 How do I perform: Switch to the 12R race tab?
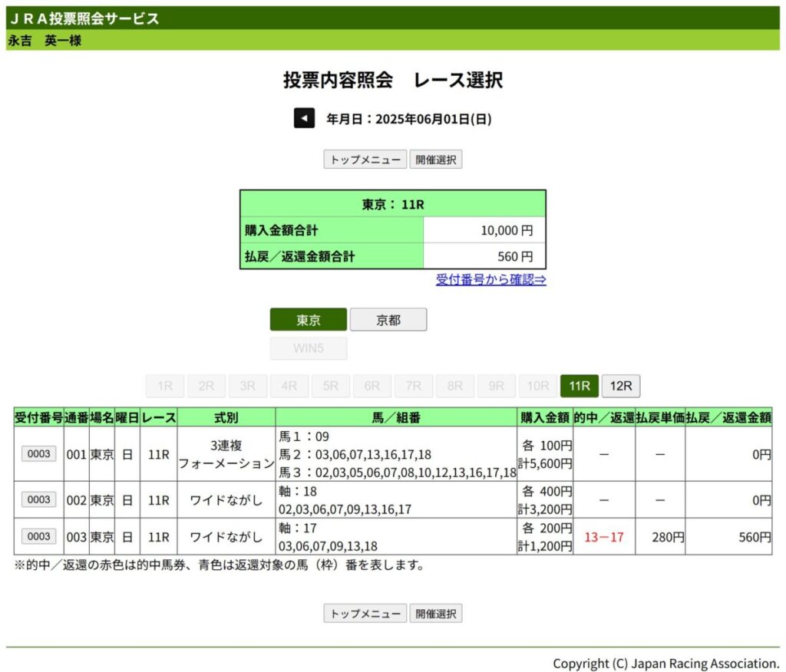pyautogui.click(x=620, y=386)
